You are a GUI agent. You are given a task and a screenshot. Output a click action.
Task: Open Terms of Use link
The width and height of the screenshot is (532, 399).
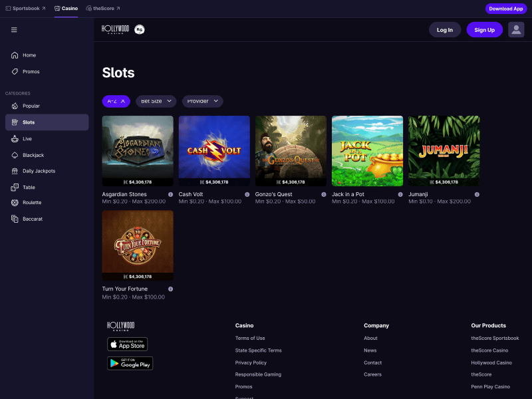point(250,338)
